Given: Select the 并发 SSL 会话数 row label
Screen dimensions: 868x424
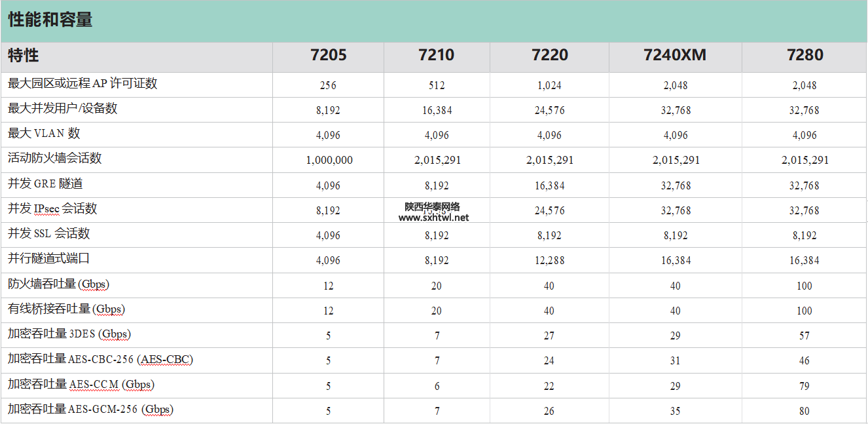Looking at the screenshot, I should [49, 234].
